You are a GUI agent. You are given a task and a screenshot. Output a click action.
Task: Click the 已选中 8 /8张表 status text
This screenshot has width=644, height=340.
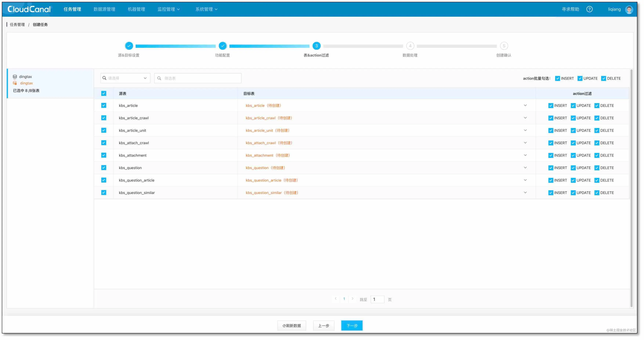(26, 91)
